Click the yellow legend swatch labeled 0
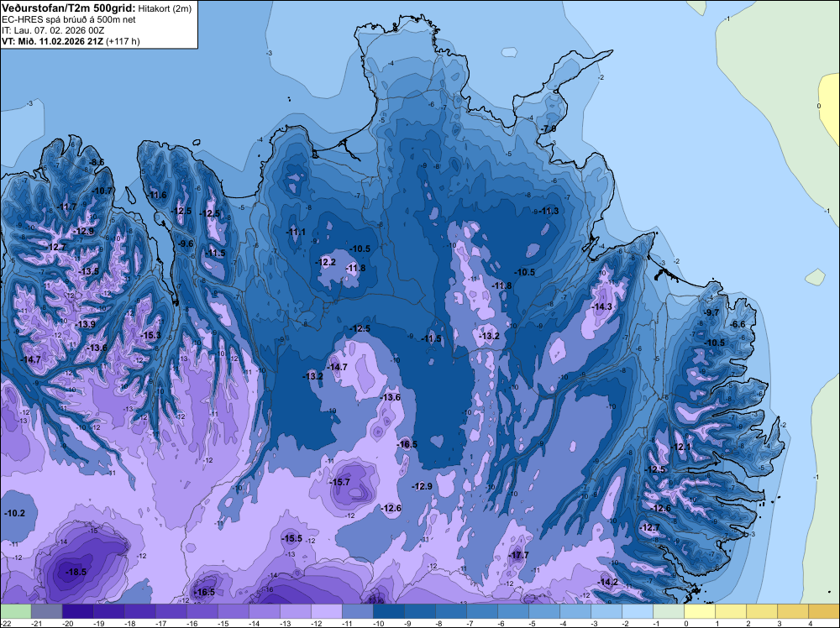The width and height of the screenshot is (840, 628). (x=699, y=611)
